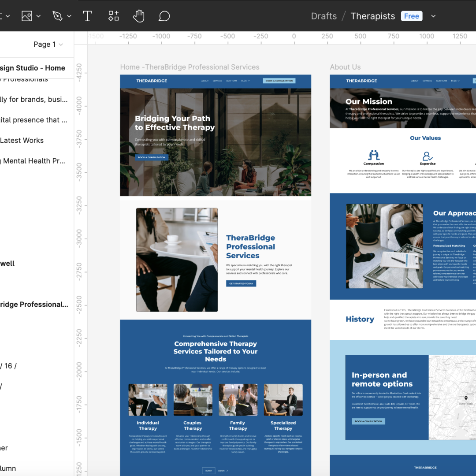Image resolution: width=476 pixels, height=476 pixels.
Task: Select the coffee table photo in Home frame
Action: click(177, 260)
